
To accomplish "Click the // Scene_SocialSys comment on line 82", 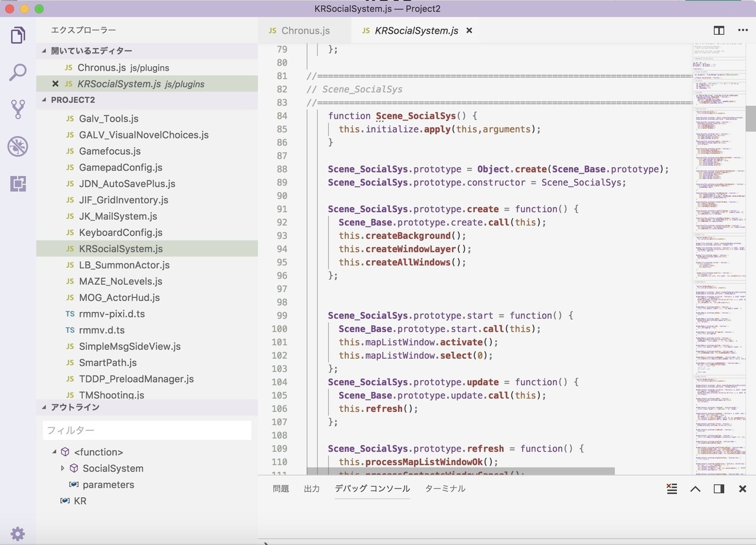I will click(x=355, y=89).
